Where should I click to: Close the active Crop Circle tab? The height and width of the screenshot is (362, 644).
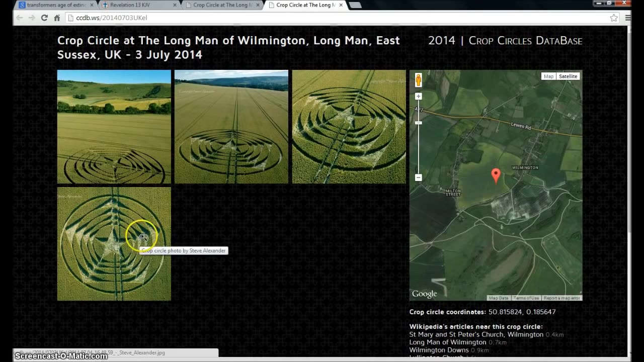(x=341, y=5)
